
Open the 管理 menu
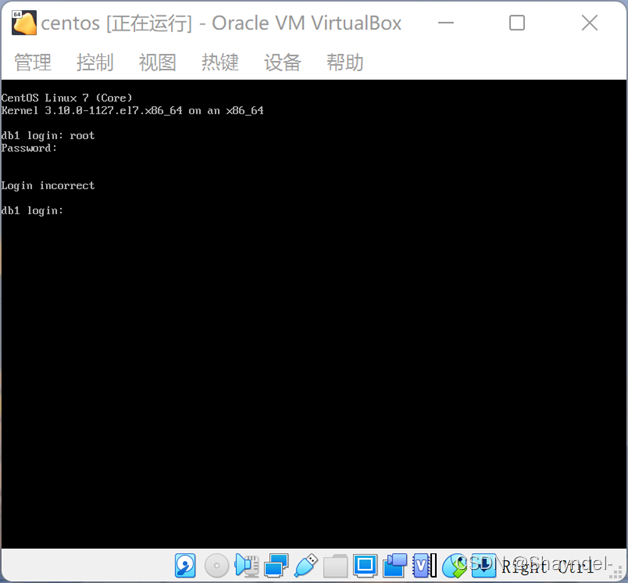click(x=33, y=62)
